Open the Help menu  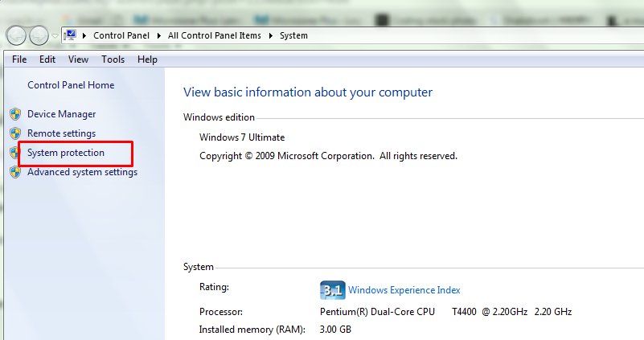coord(147,59)
